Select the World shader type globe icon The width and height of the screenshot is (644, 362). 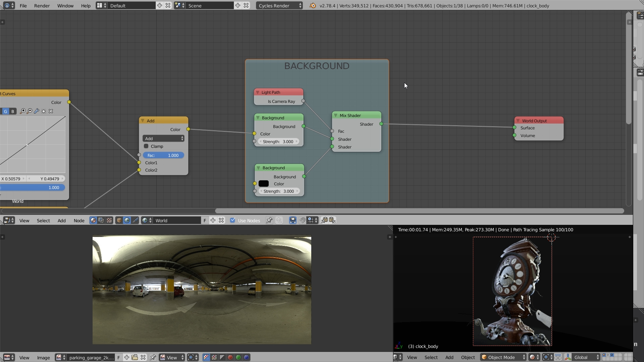click(x=127, y=220)
